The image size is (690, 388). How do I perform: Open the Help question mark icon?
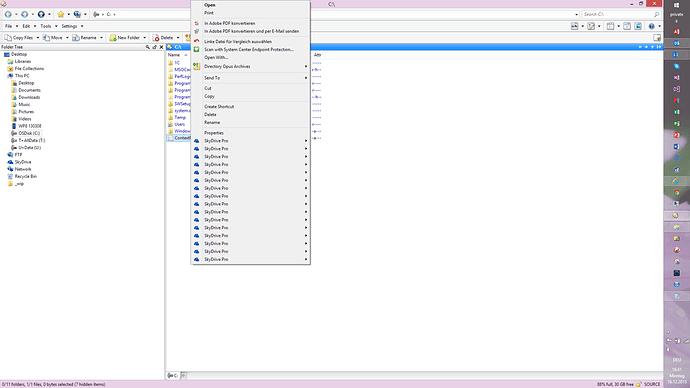[x=652, y=26]
